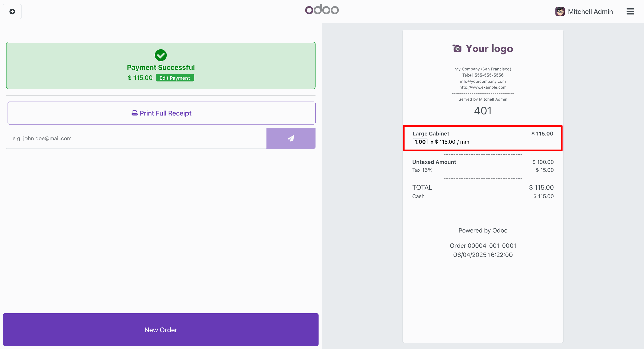Viewport: 644px width, 349px height.
Task: Click the info@yourcompany.com email text
Action: coord(483,81)
